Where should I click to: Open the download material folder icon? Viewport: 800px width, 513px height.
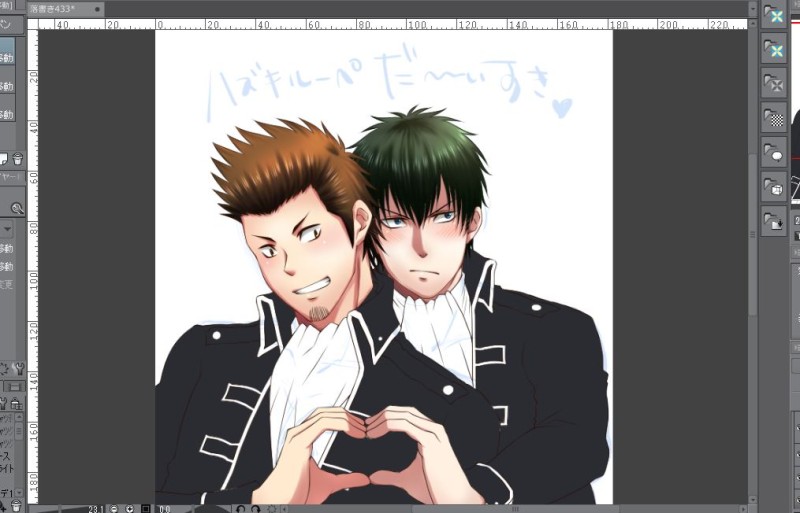[774, 222]
